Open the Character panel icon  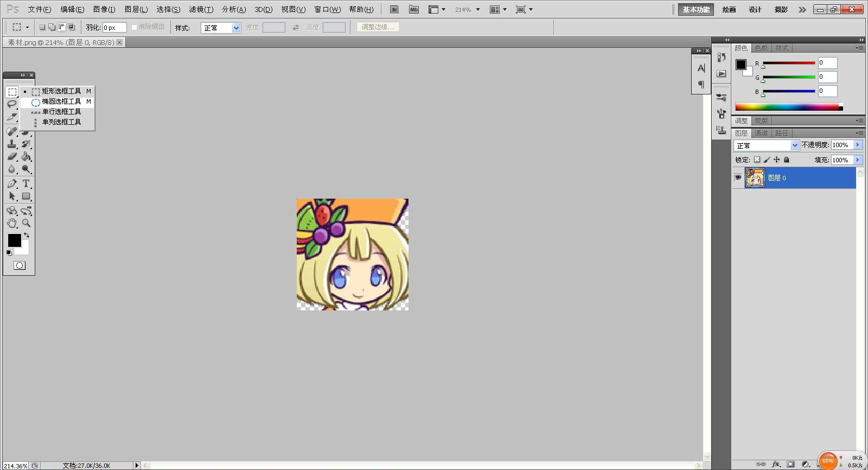point(701,68)
